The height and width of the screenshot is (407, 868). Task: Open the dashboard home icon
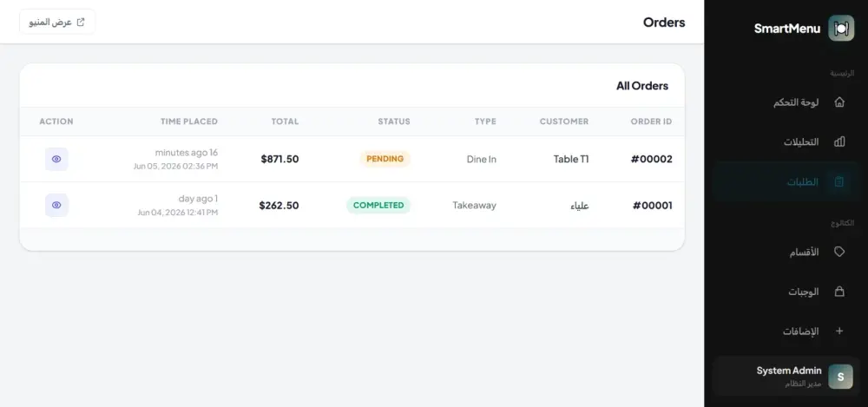(x=839, y=102)
